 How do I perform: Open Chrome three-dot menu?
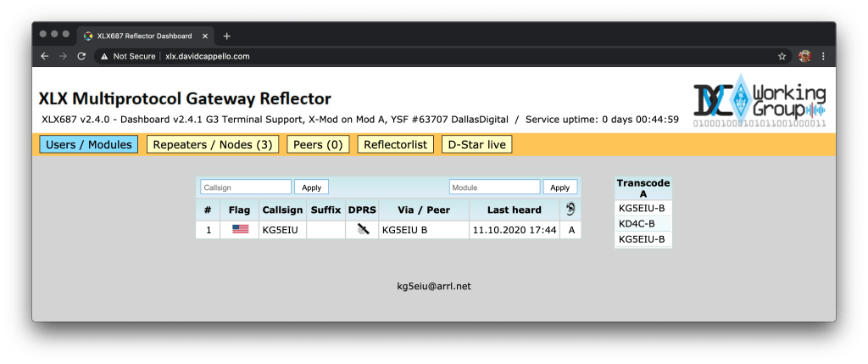pos(822,56)
